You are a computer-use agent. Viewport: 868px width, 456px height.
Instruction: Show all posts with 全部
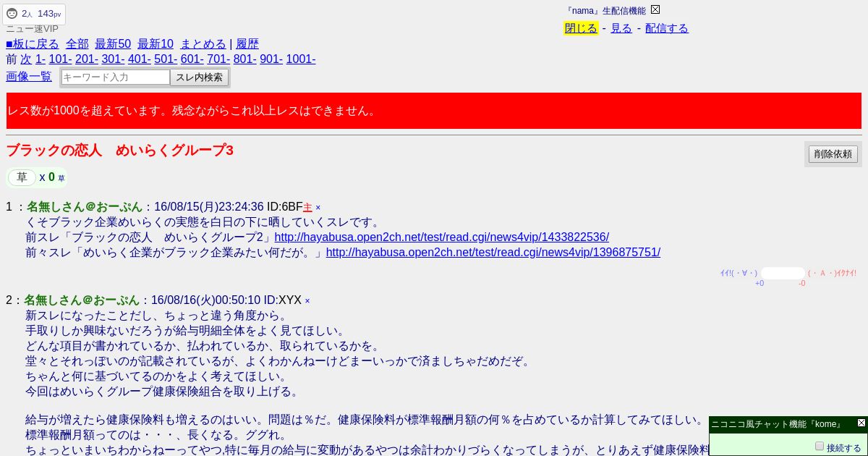77,43
